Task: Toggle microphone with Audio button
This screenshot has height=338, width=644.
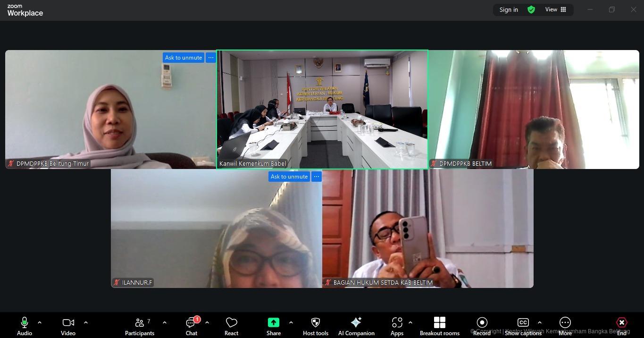Action: (25, 326)
